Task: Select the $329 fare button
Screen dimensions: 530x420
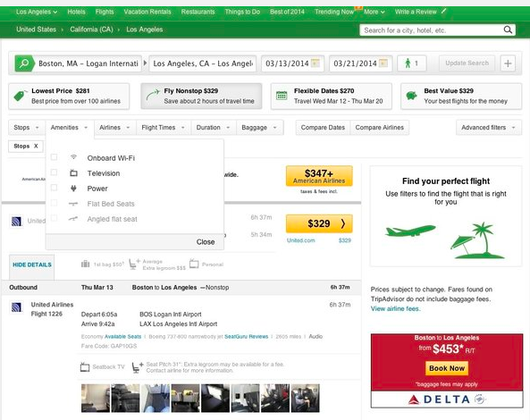Action: pyautogui.click(x=319, y=223)
